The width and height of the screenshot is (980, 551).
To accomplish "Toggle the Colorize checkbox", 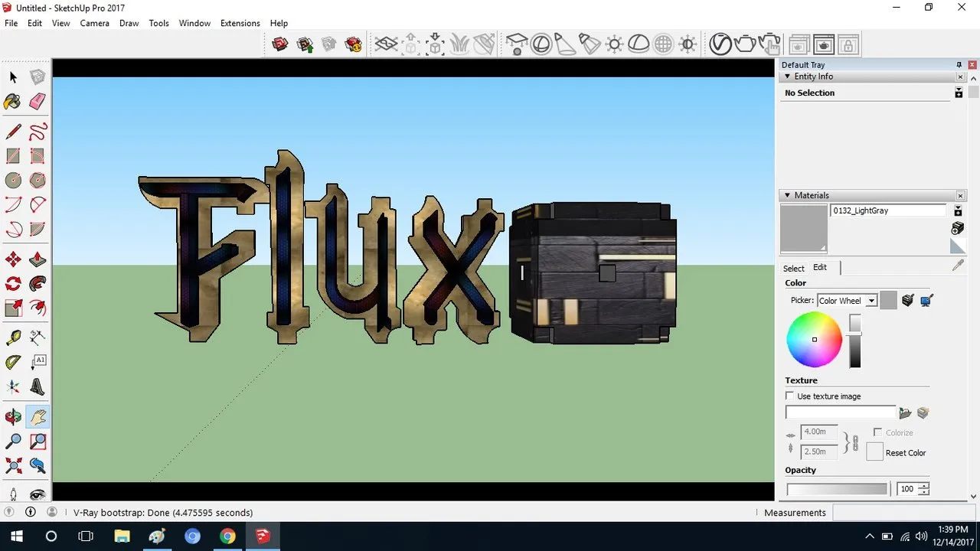I will tap(877, 432).
